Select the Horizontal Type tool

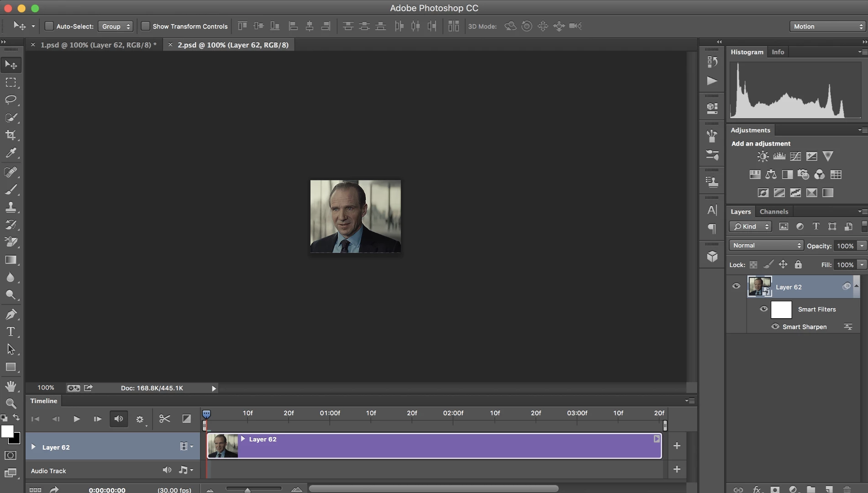(11, 332)
